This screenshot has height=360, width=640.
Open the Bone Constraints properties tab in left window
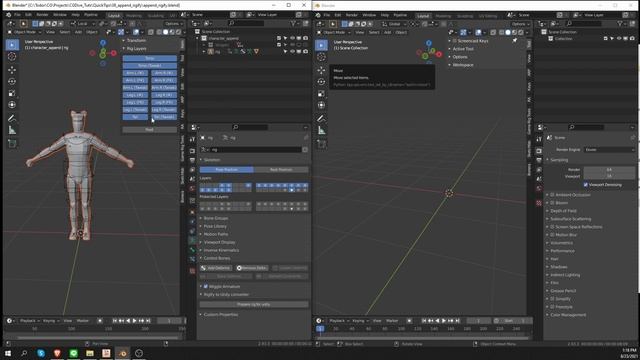tap(192, 259)
